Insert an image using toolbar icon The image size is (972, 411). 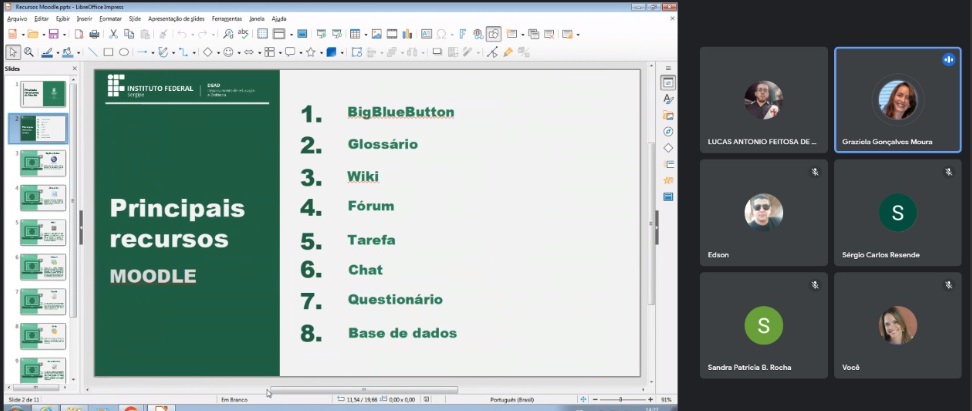point(376,34)
